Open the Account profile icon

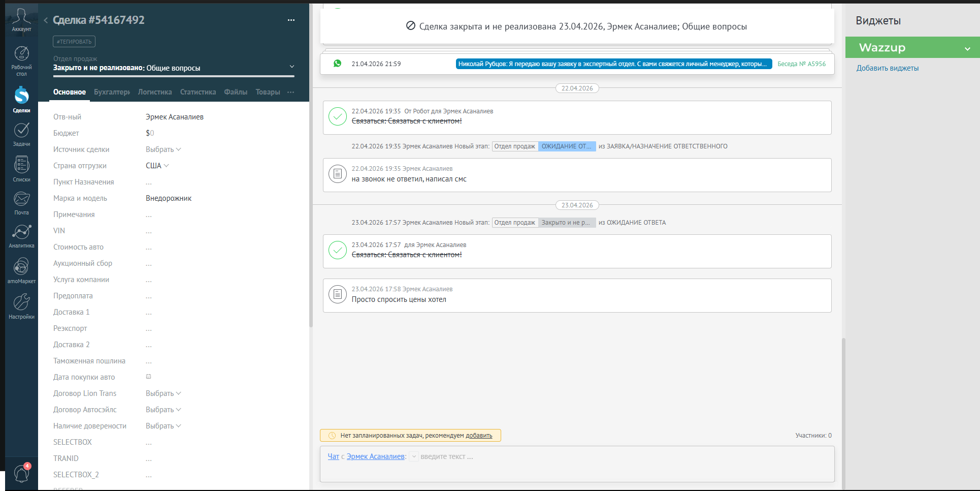tap(21, 20)
